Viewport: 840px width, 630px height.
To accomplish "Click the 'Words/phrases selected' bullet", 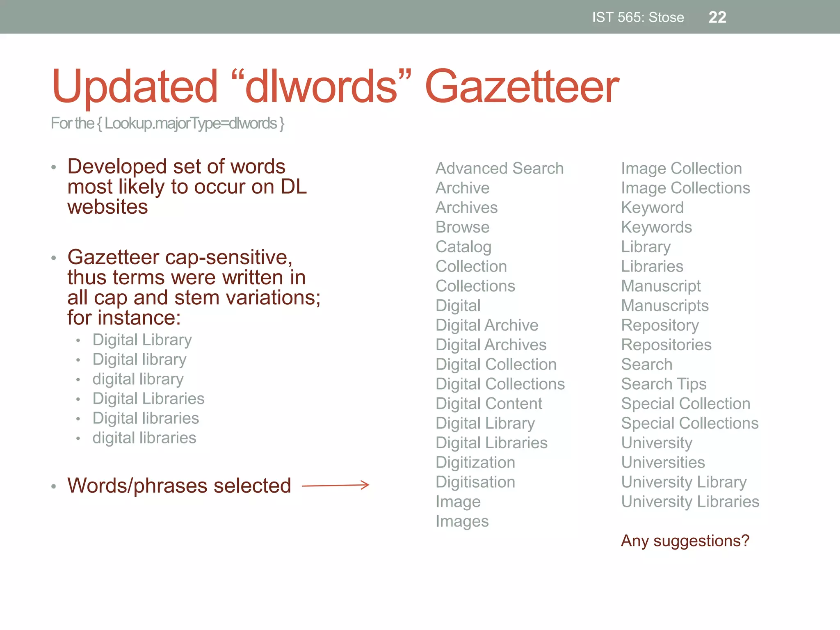I will [179, 486].
